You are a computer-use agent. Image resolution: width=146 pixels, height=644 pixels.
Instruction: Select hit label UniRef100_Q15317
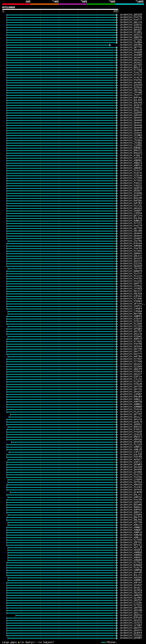pyautogui.click(x=131, y=35)
